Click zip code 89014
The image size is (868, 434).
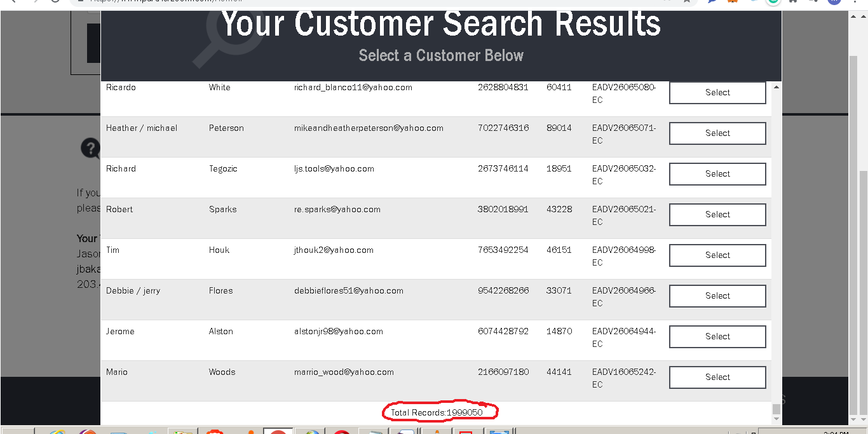(559, 128)
